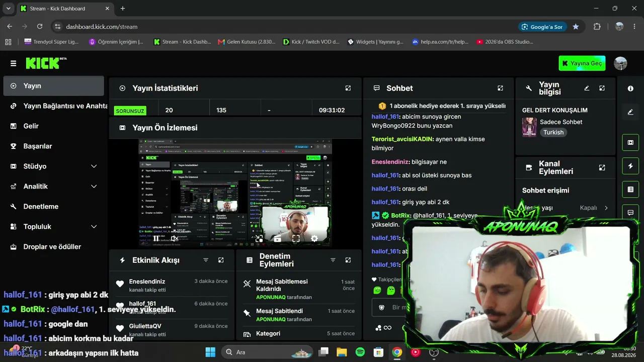Filter the Etkinlik Akışı feed
Image resolution: width=644 pixels, height=362 pixels.
click(206, 260)
